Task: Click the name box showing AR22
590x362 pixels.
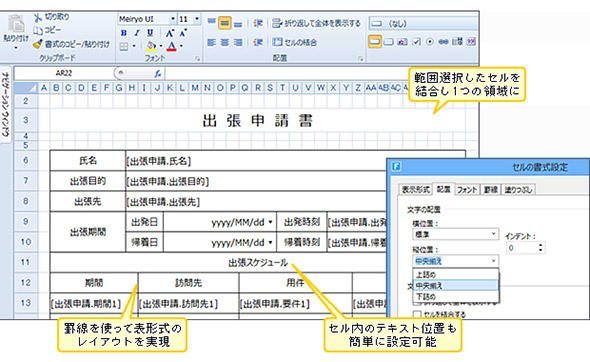Action: coord(63,73)
